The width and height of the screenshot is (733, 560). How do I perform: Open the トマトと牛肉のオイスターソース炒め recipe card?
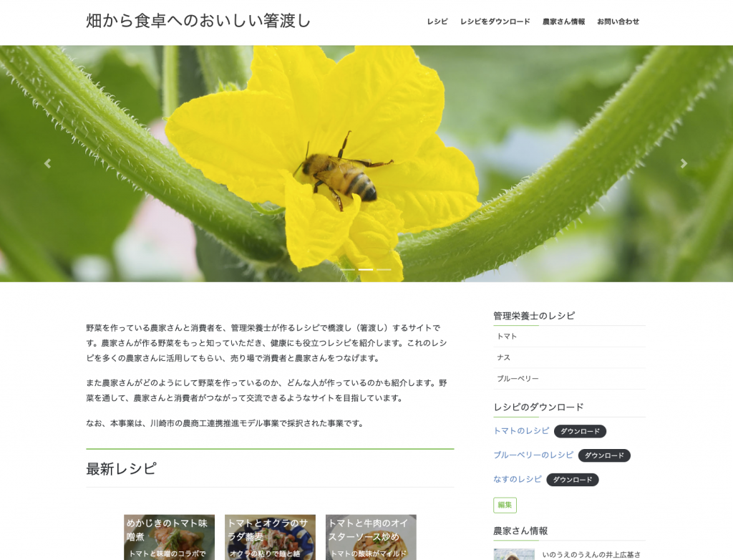(372, 537)
